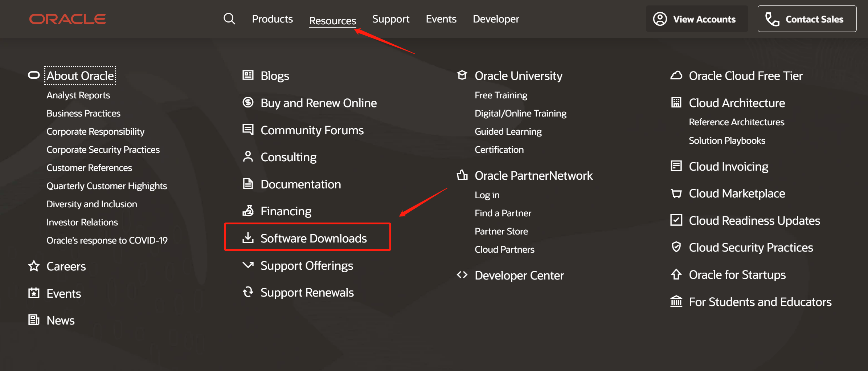868x371 pixels.
Task: Click the Software Downloads download icon
Action: [x=248, y=238]
